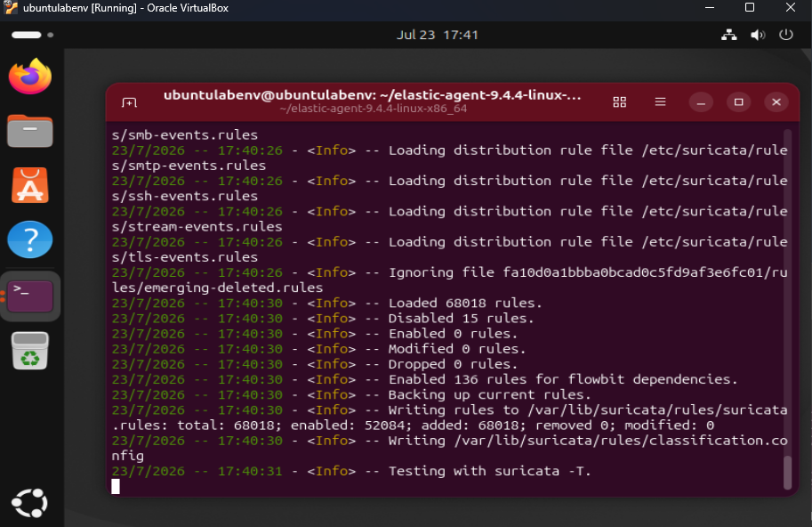Viewport: 812px width, 527px height.
Task: Click 'Testing with suricata -T.' line
Action: 489,471
